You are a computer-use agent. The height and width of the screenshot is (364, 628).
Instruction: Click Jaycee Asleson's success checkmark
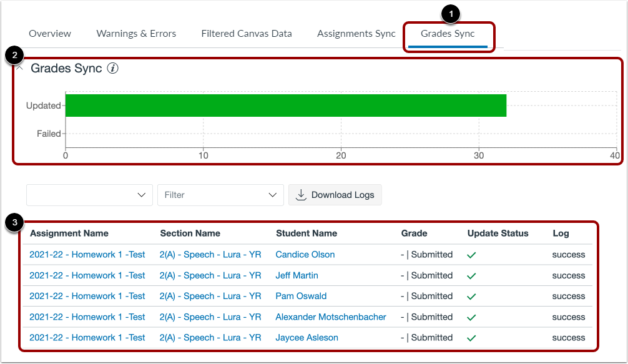pyautogui.click(x=472, y=337)
